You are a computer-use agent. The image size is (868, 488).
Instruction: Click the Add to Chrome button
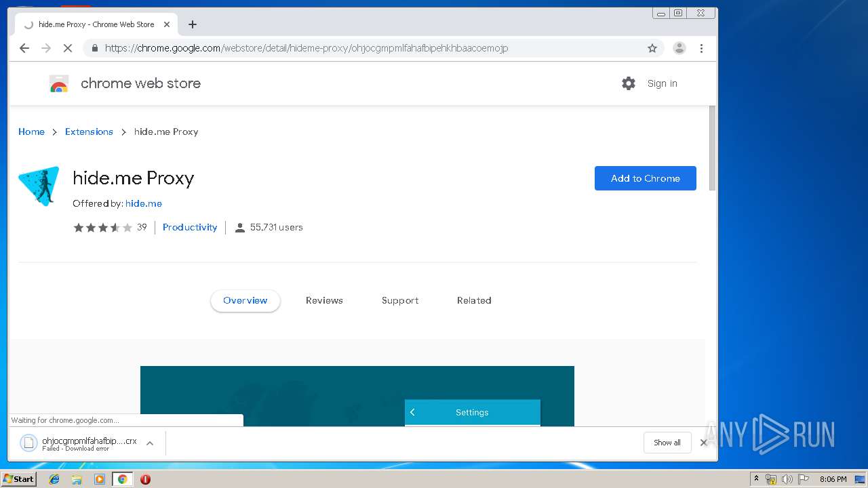tap(646, 178)
